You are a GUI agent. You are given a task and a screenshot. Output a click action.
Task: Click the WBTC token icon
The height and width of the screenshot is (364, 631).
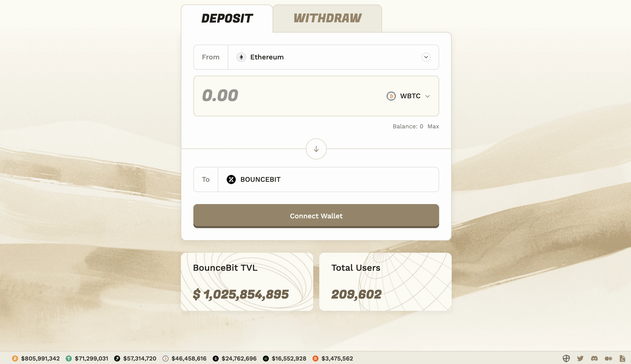coord(391,96)
